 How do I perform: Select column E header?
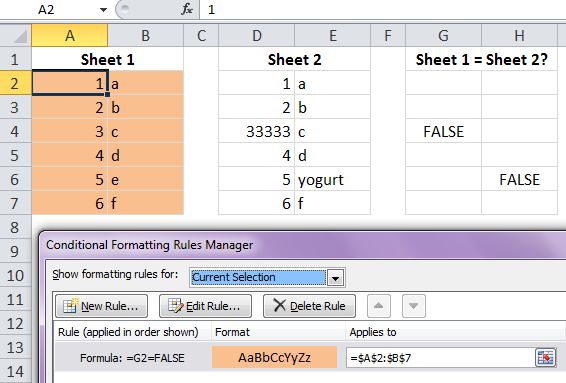point(332,35)
